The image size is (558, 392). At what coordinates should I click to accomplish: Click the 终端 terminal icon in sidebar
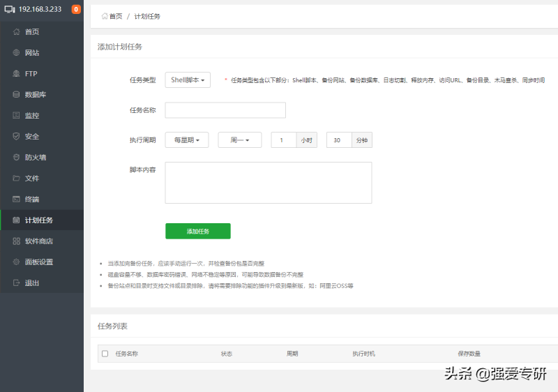coord(16,199)
